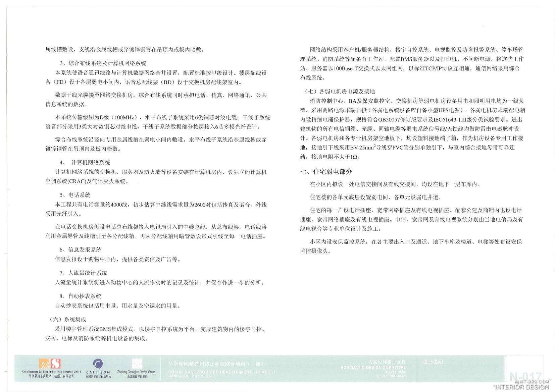The width and height of the screenshot is (555, 392).
Task: Click the line '住宅楼的各单元底层设置弱电间，各单元设弱电井道'
Action: [376, 198]
